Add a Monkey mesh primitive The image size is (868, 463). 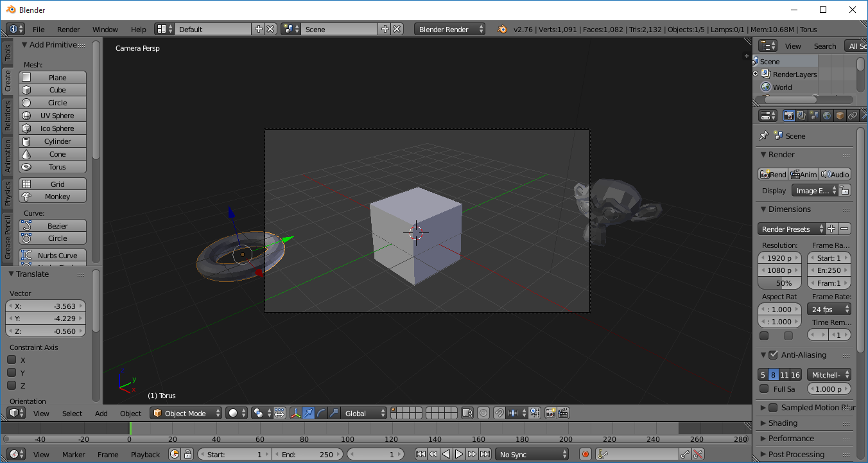[x=53, y=197]
